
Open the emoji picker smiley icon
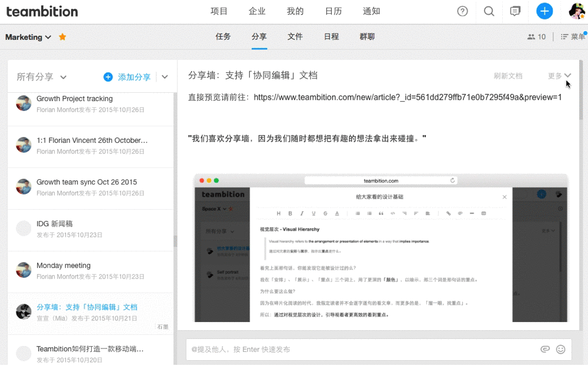(560, 349)
